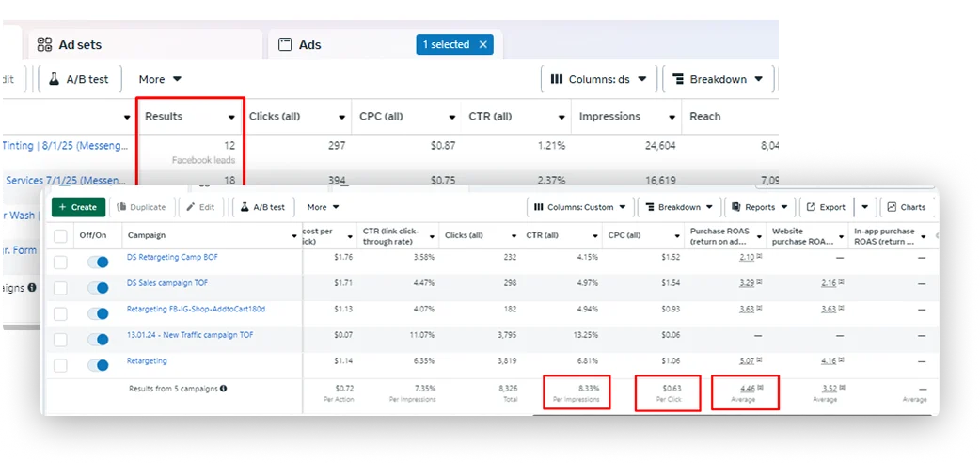980x463 pixels.
Task: Click the green Create button
Action: 78,207
